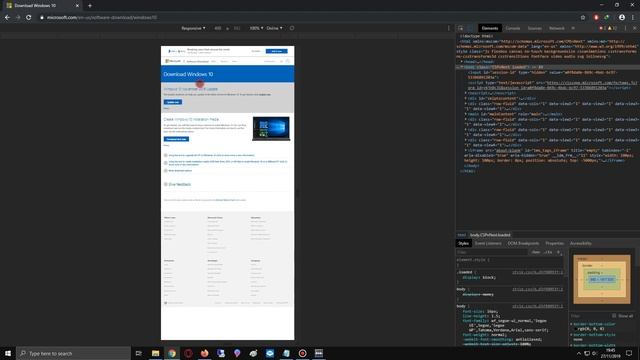
Task: Click the red extension icon in Chrome toolbar
Action: point(596,18)
